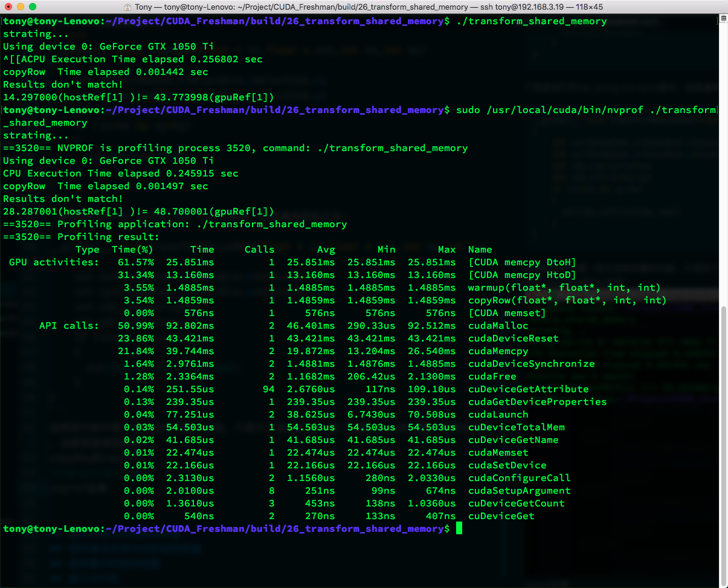Close the terminal window with red button
Viewport: 728px width, 588px height.
[x=8, y=7]
